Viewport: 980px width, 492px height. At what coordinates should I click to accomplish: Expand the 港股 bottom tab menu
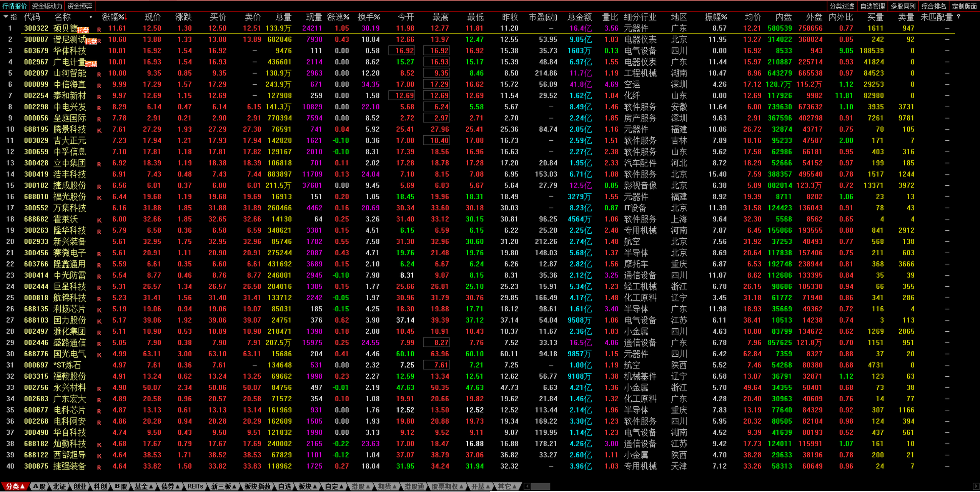(x=361, y=487)
